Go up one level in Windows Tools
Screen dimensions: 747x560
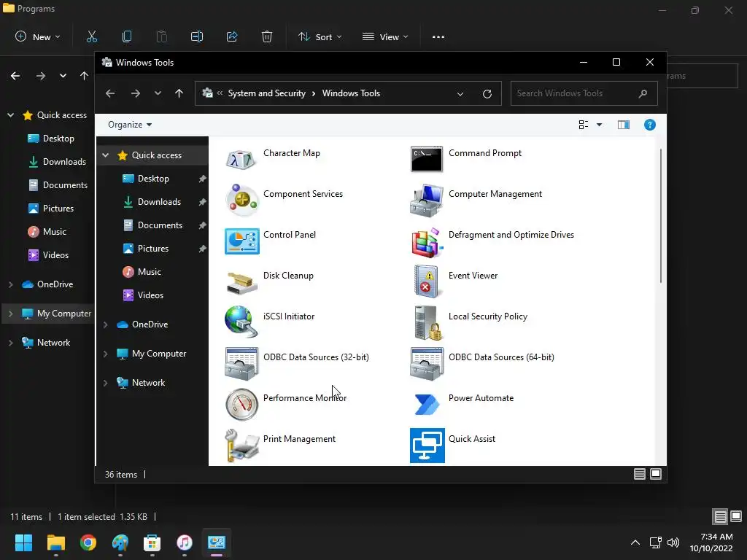[x=179, y=93]
